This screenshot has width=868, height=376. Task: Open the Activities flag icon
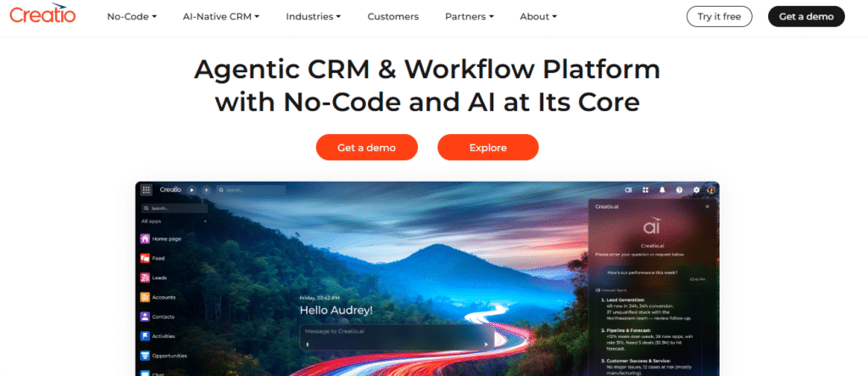click(145, 336)
